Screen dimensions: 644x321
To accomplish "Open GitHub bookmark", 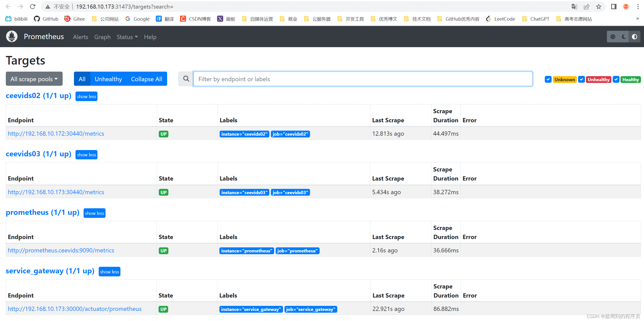I will tap(46, 19).
